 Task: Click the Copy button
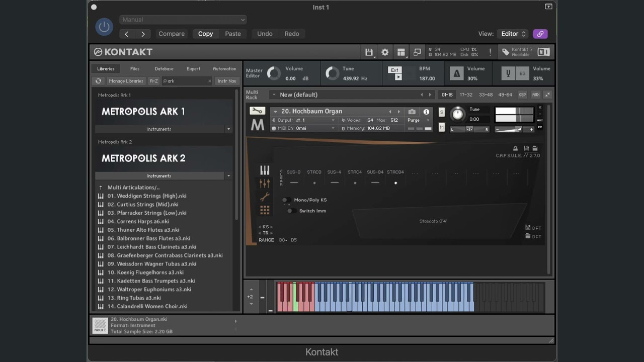tap(205, 34)
